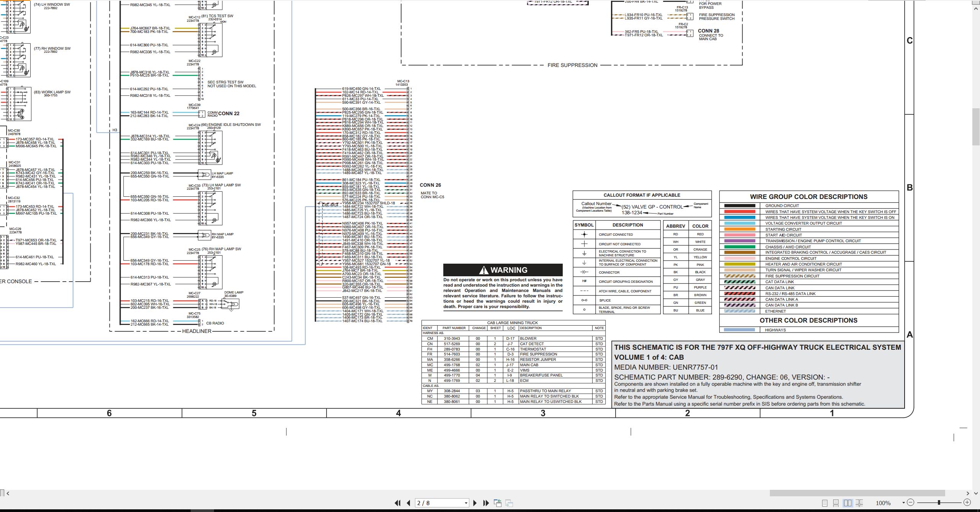Click the CAT DATA LINK legend entry
980x512 pixels.
point(780,282)
